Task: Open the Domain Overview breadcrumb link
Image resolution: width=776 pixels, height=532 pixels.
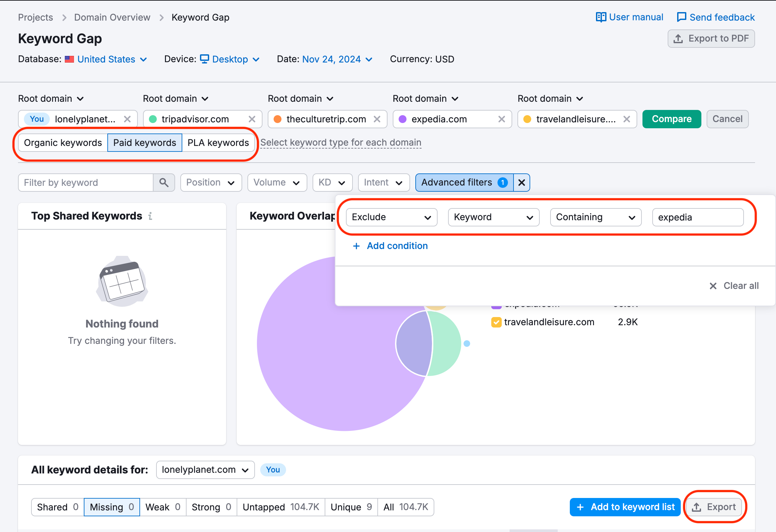Action: coord(112,18)
